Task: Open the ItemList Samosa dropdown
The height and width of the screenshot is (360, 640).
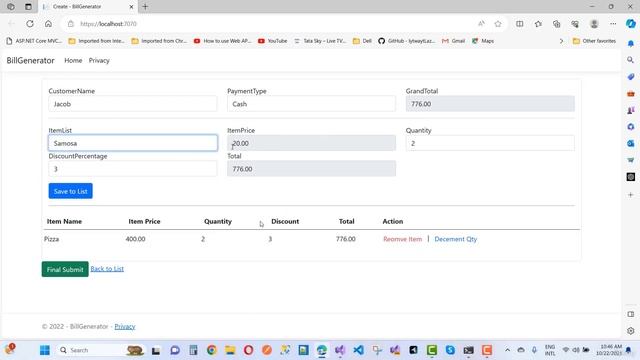Action: click(133, 143)
